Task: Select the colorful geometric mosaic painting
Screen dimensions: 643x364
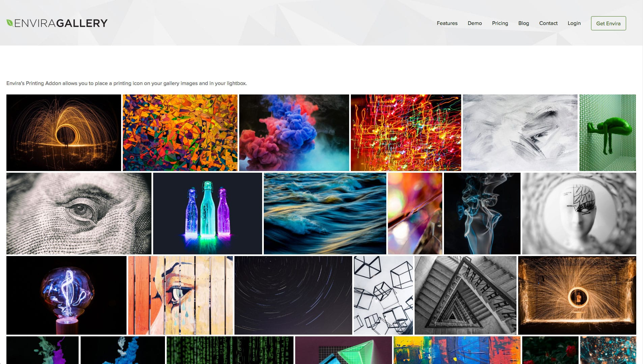Action: [x=180, y=133]
